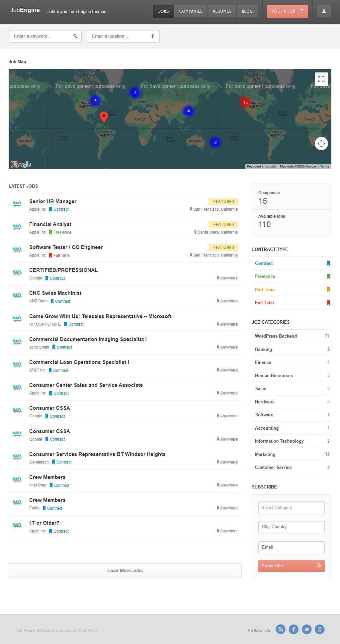Open HP CORPORATE company link
The image size is (340, 644).
point(45,324)
